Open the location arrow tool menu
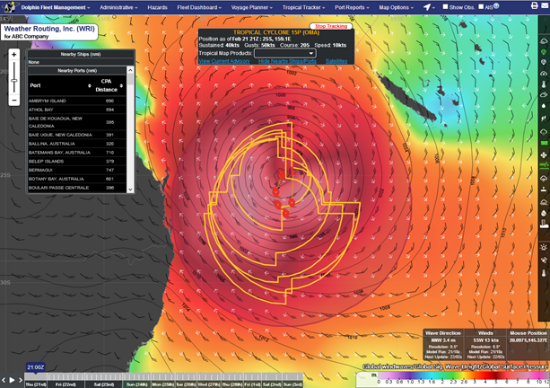The image size is (550, 388). [429, 7]
